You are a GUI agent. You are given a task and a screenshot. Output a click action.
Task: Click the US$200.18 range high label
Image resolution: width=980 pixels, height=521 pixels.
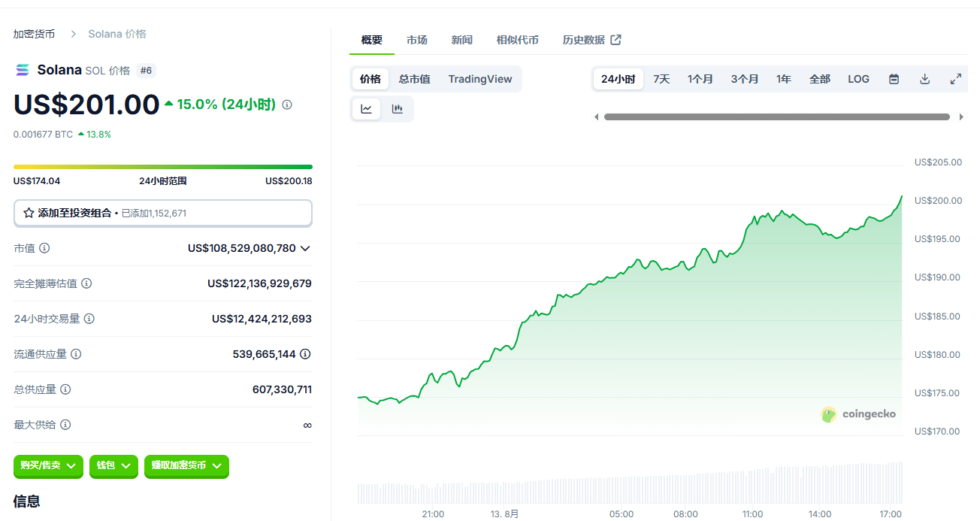tap(289, 181)
